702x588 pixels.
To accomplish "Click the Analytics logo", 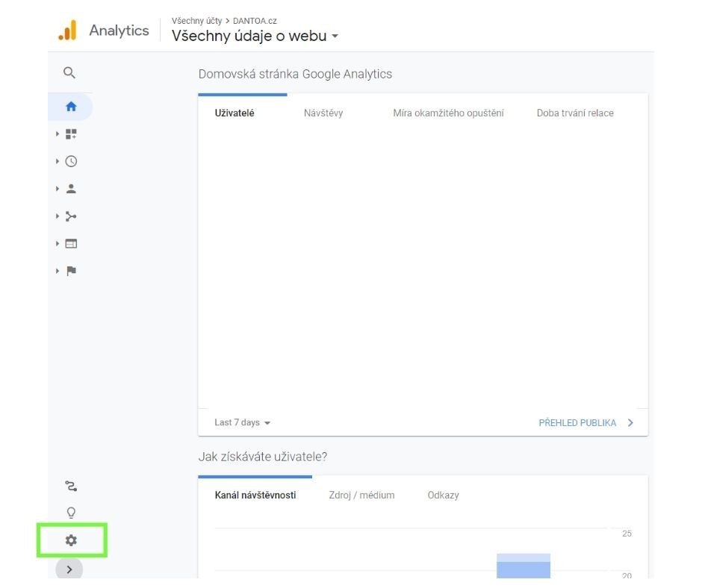I will coord(102,30).
